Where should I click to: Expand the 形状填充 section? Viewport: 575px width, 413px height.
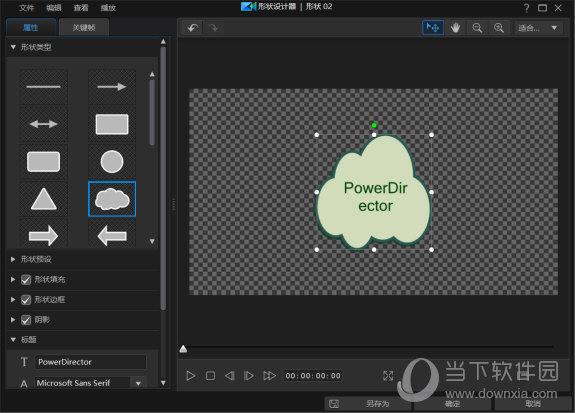point(13,279)
